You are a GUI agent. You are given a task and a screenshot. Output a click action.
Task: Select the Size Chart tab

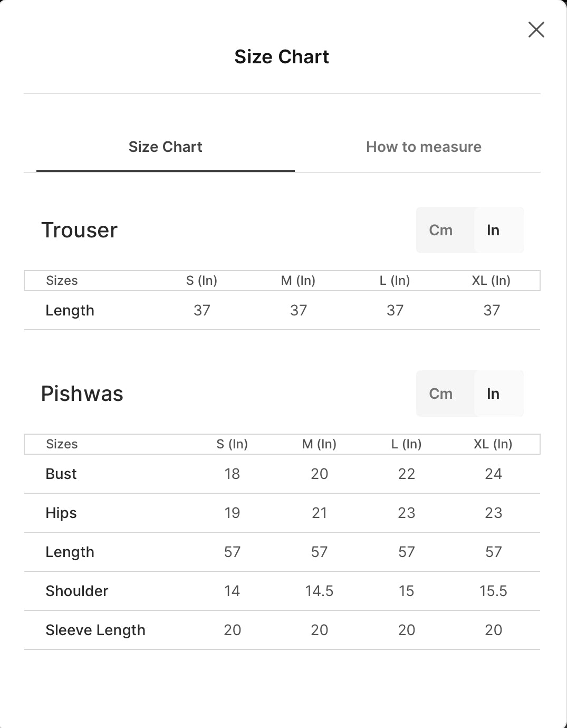166,147
